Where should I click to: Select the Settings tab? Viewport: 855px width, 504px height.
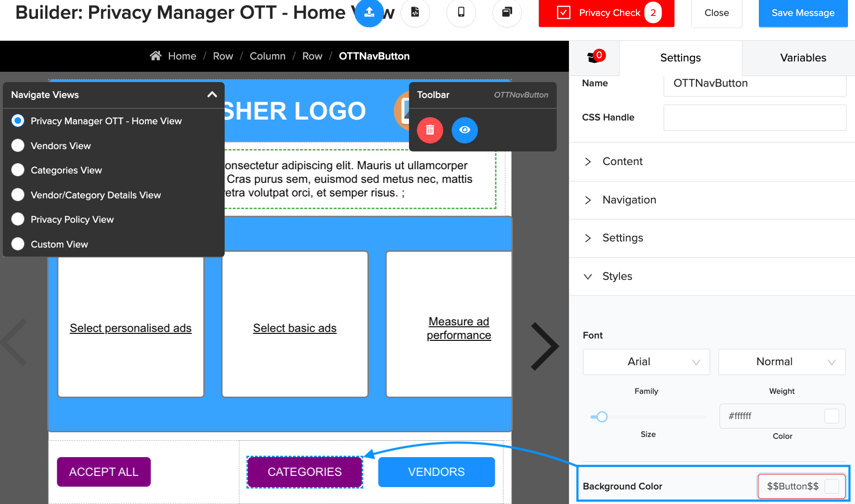coord(680,58)
